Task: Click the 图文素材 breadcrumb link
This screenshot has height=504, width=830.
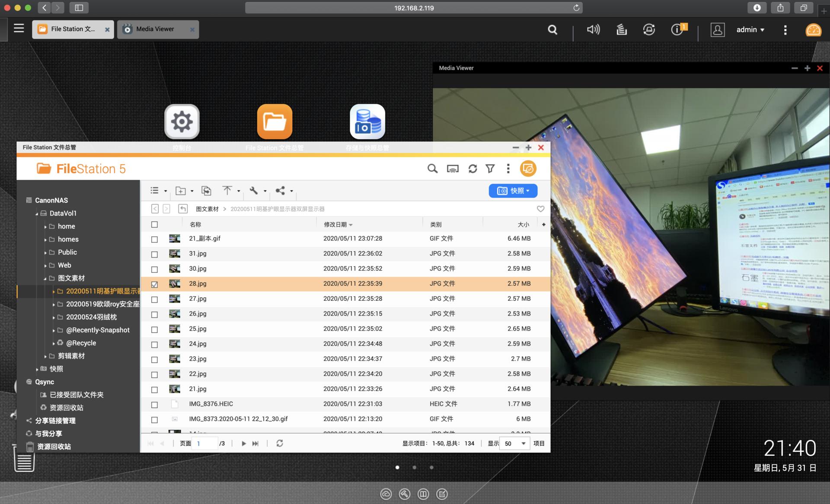Action: click(x=207, y=209)
